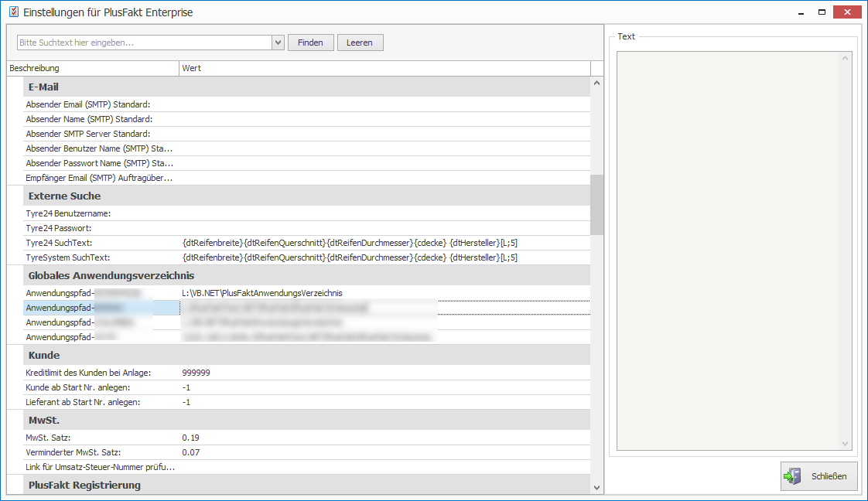The image size is (868, 501).
Task: Open the search text dropdown arrow
Action: (278, 43)
